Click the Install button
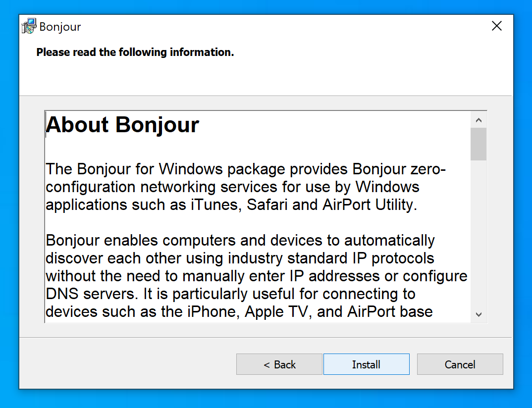 pyautogui.click(x=366, y=364)
